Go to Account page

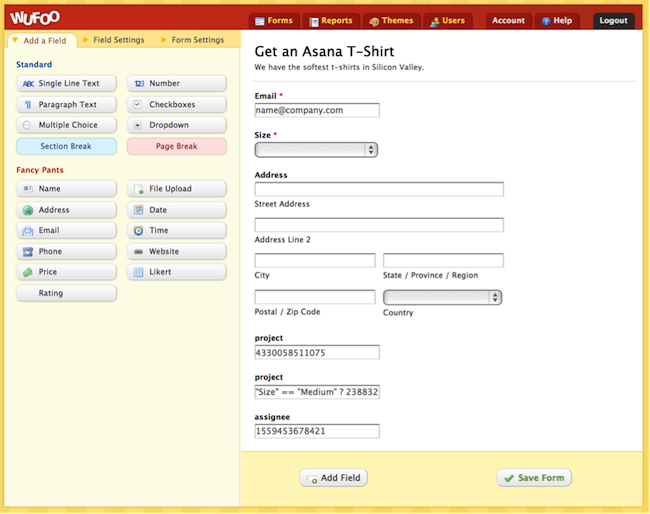pos(508,21)
